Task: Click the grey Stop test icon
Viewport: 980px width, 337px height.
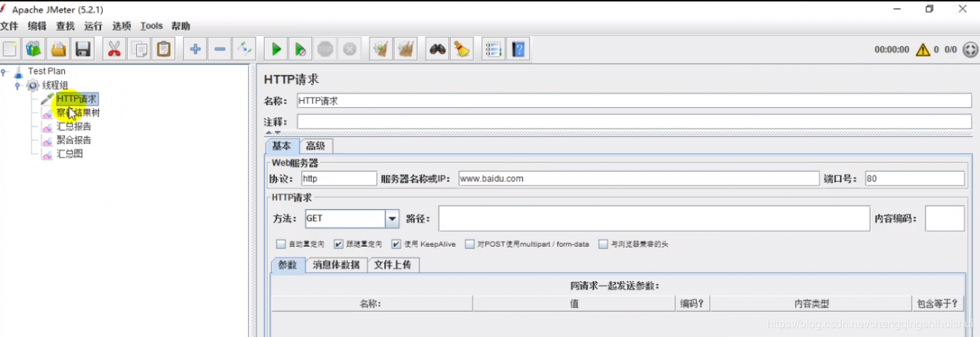Action: [x=325, y=50]
